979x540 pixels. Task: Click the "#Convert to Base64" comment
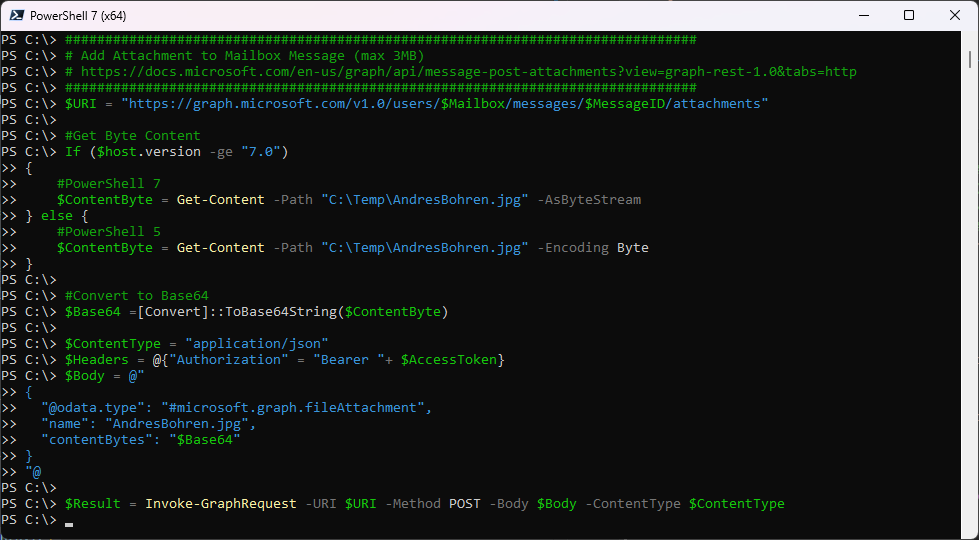(x=137, y=295)
